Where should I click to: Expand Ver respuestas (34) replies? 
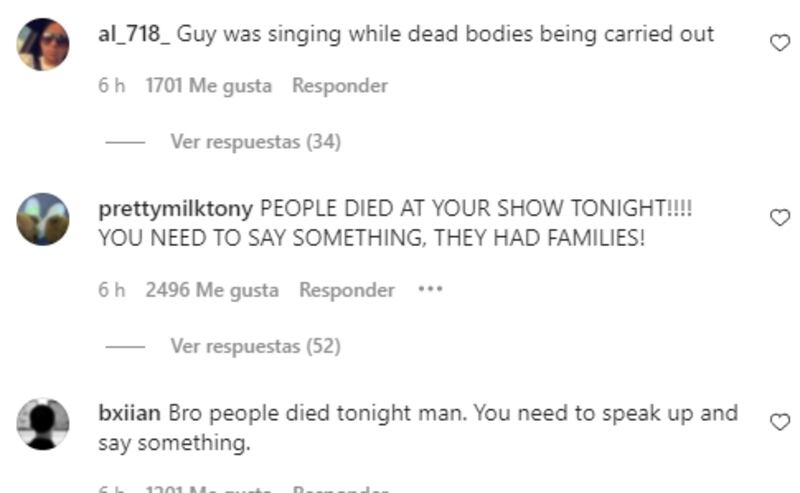pyautogui.click(x=256, y=141)
